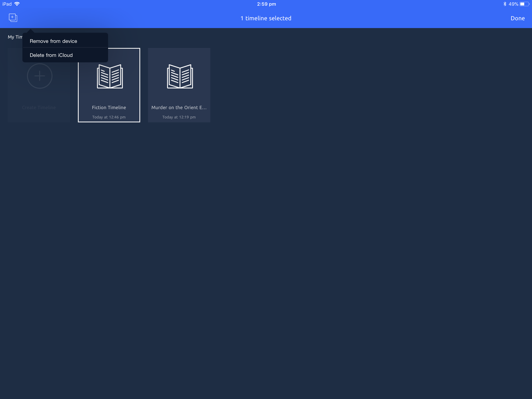Choose Remove from device
Image resolution: width=532 pixels, height=399 pixels.
(53, 41)
